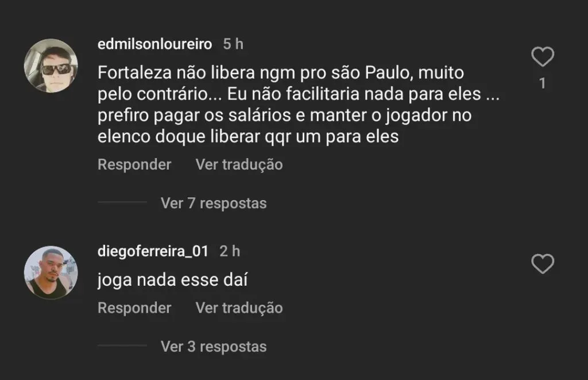The image size is (588, 380).
Task: Open diegoferreira_01's profile picture
Action: click(51, 272)
